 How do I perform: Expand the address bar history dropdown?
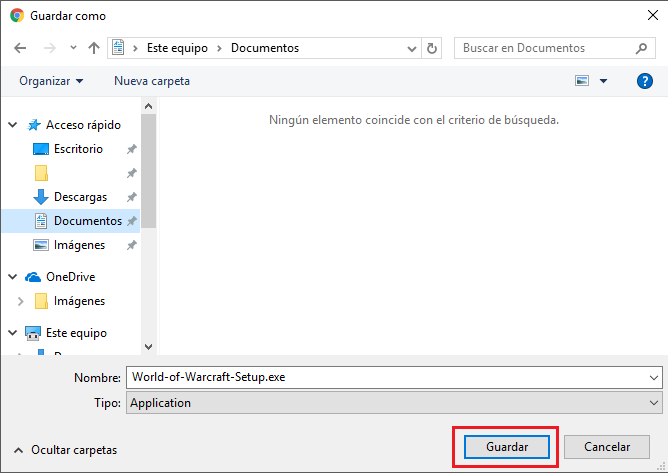tap(412, 49)
